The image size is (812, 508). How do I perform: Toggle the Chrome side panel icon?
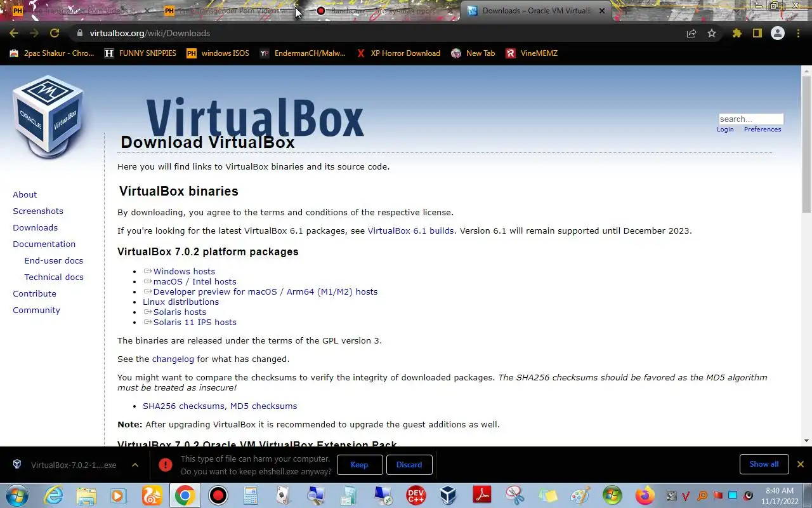tap(757, 33)
